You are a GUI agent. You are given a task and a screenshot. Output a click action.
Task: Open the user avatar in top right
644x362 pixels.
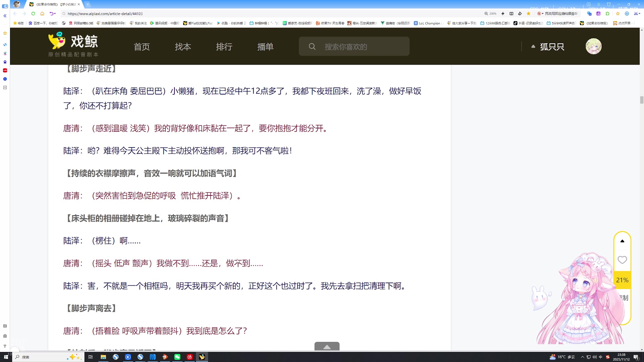point(594,46)
